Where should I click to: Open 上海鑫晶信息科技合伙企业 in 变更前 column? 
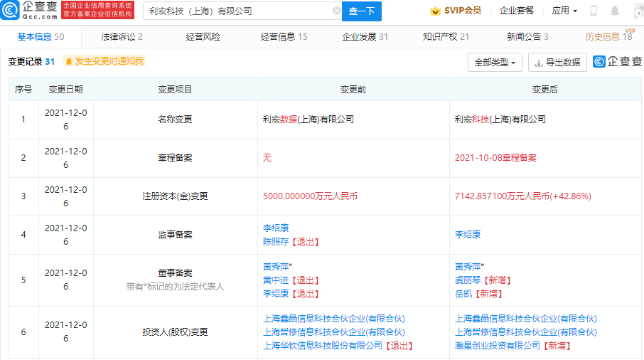coord(334,319)
